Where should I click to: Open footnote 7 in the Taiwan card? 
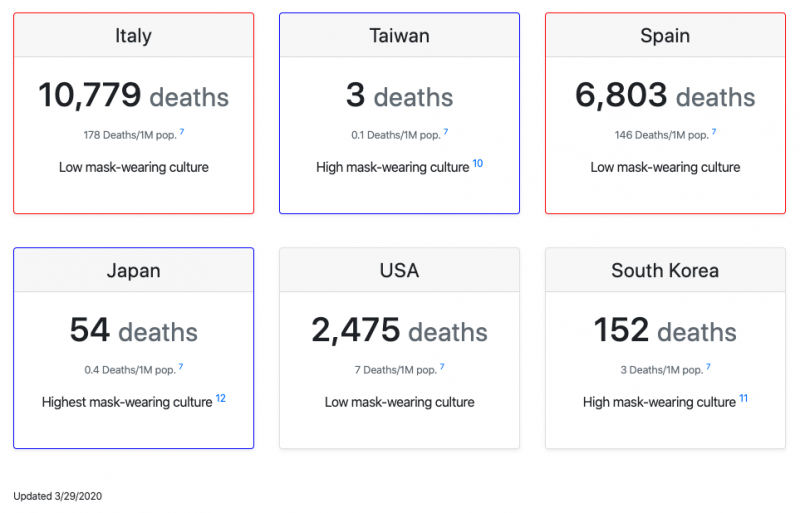[x=446, y=132]
